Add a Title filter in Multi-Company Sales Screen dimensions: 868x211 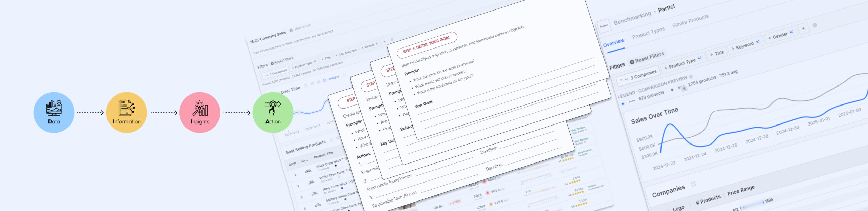325,58
